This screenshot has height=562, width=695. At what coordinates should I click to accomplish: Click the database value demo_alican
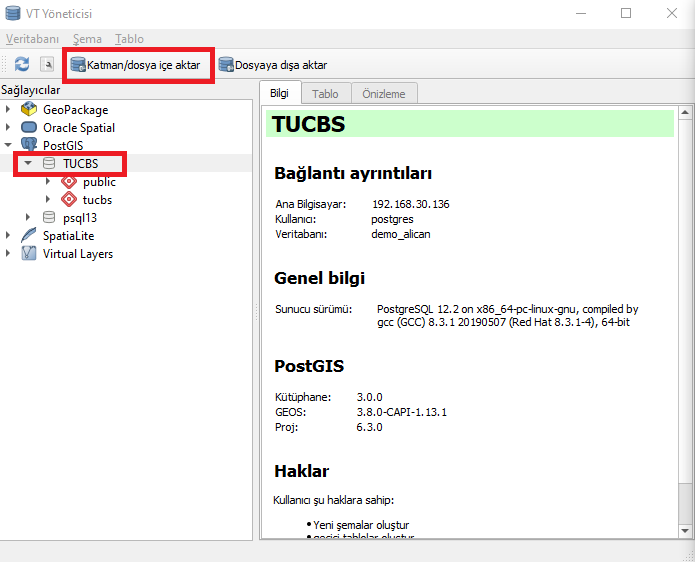(x=401, y=234)
